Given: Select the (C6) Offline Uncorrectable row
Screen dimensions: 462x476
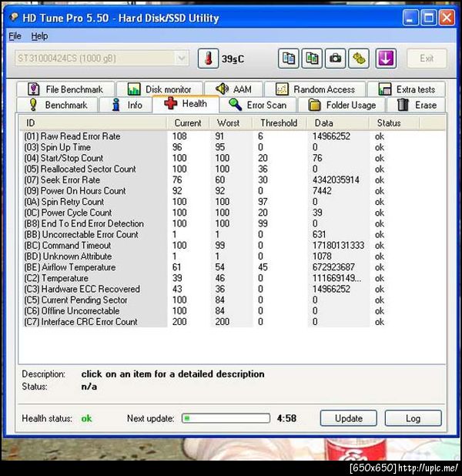Looking at the screenshot, I should (x=233, y=311).
